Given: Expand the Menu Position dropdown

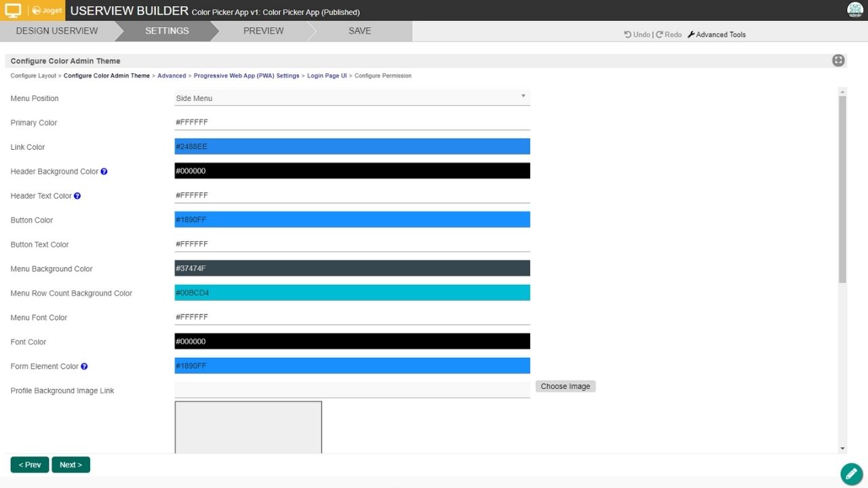Looking at the screenshot, I should [352, 98].
